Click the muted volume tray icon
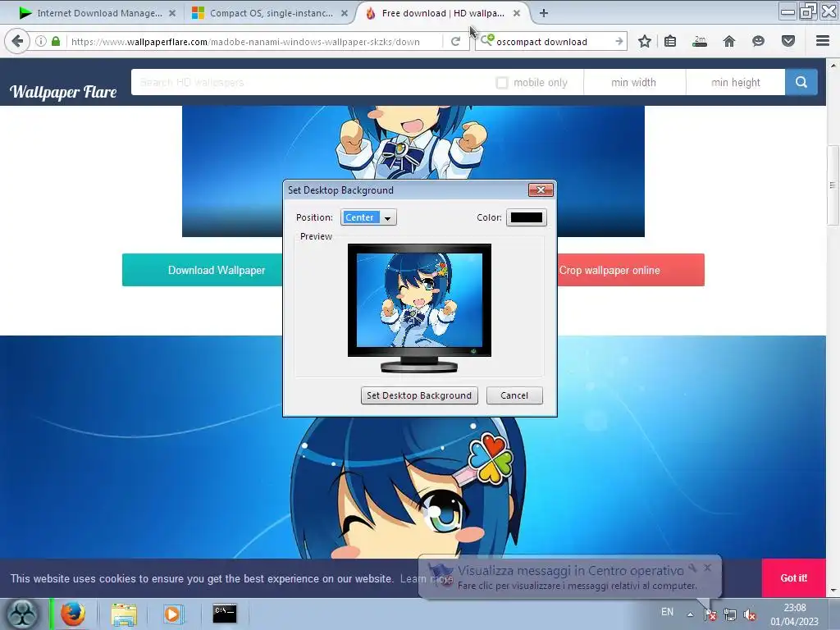The width and height of the screenshot is (840, 630). click(750, 614)
